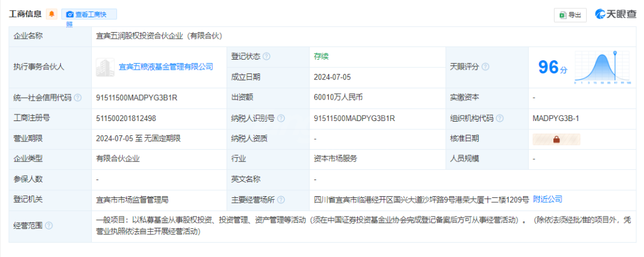This screenshot has height=257, width=644.
Task: Select the credit code 91511500MADPYG3B1R under 统一社会信用代码
Action: click(137, 98)
